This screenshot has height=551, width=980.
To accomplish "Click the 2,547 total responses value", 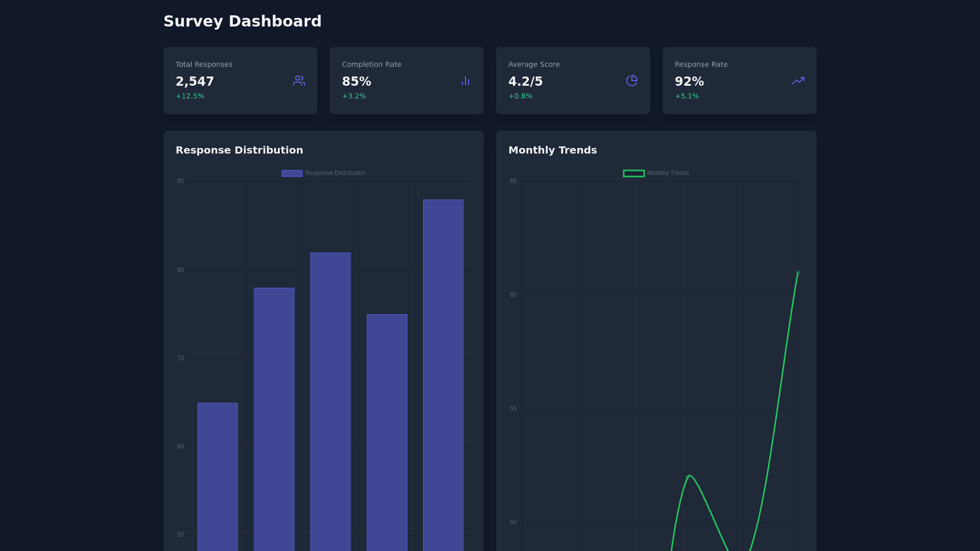I will [195, 82].
